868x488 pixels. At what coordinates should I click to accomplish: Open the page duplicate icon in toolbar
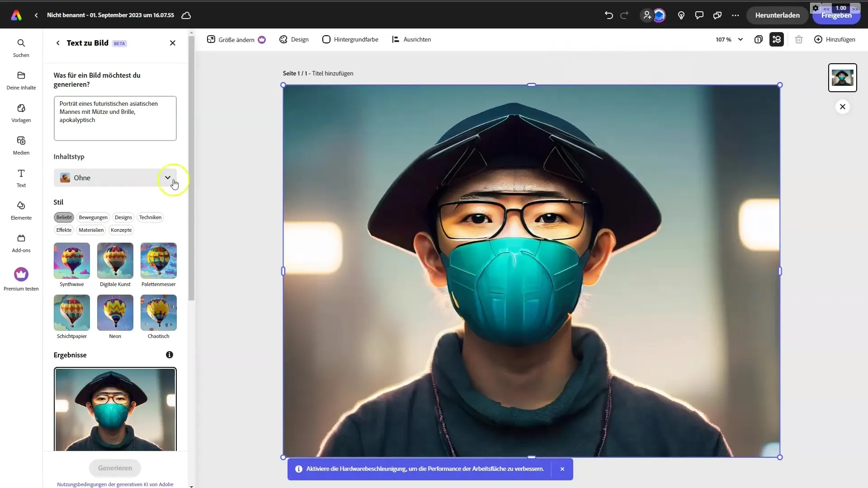point(759,40)
